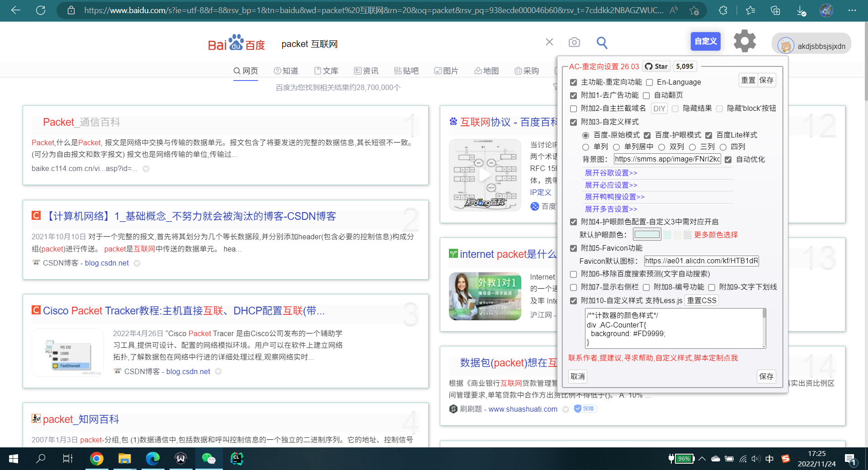Expand 展开必应设置>>
Image resolution: width=868 pixels, height=470 pixels.
tap(611, 185)
